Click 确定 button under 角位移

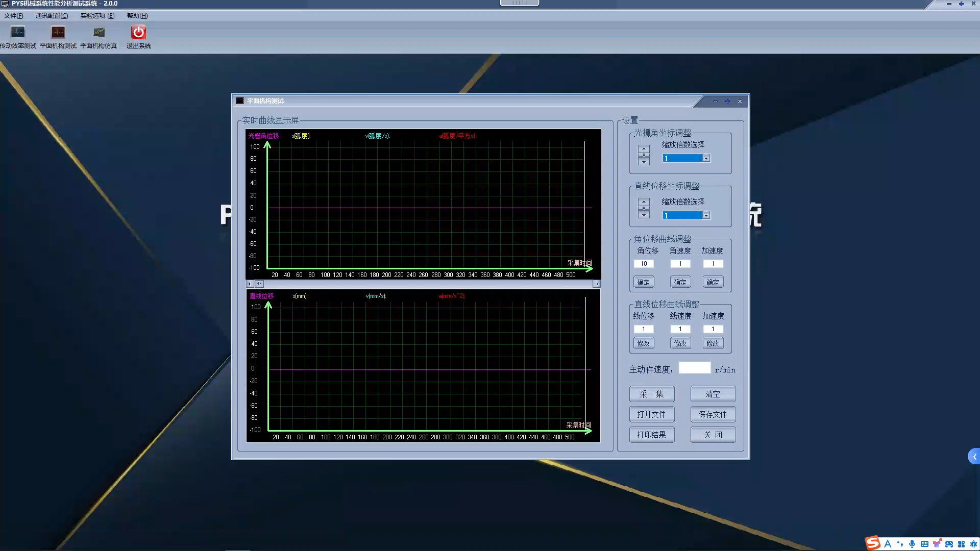tap(644, 282)
